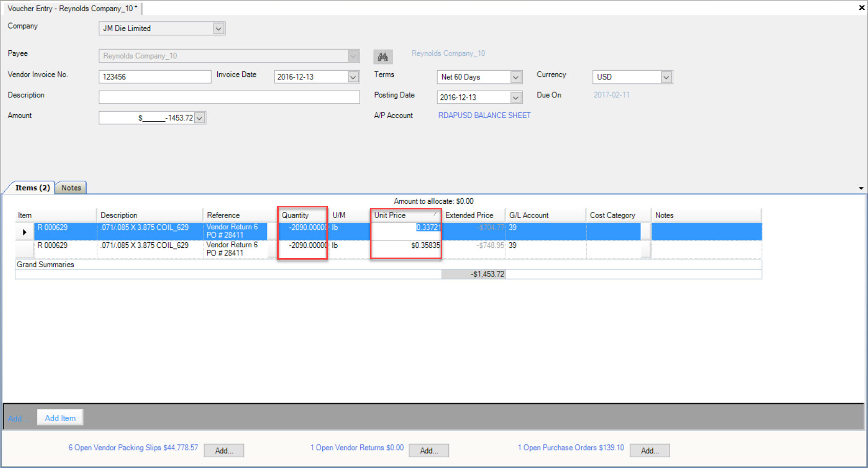Open the Amount calculator dropdown
This screenshot has height=468, width=868.
(x=200, y=118)
